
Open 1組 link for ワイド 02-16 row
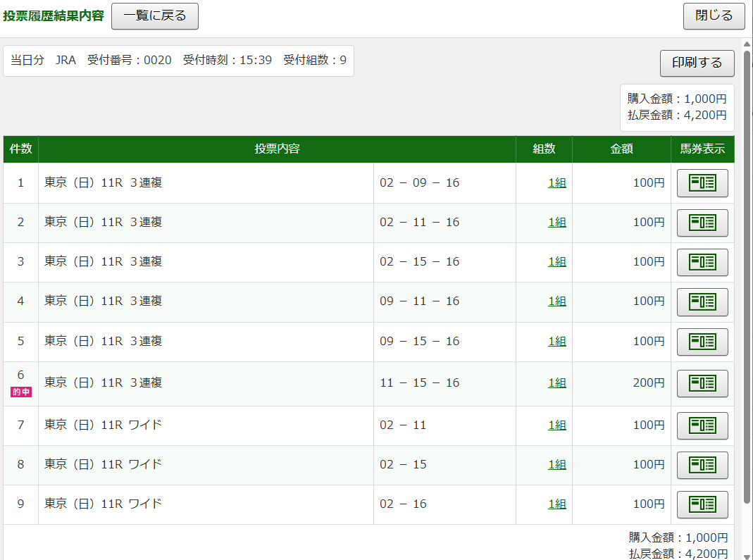557,504
